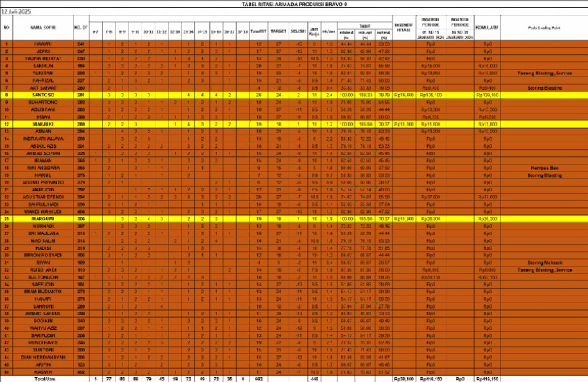Click the title TABEL RITASI ARMADA PRODUKSI BRAVO 9
The image size is (588, 382).
tap(294, 4)
